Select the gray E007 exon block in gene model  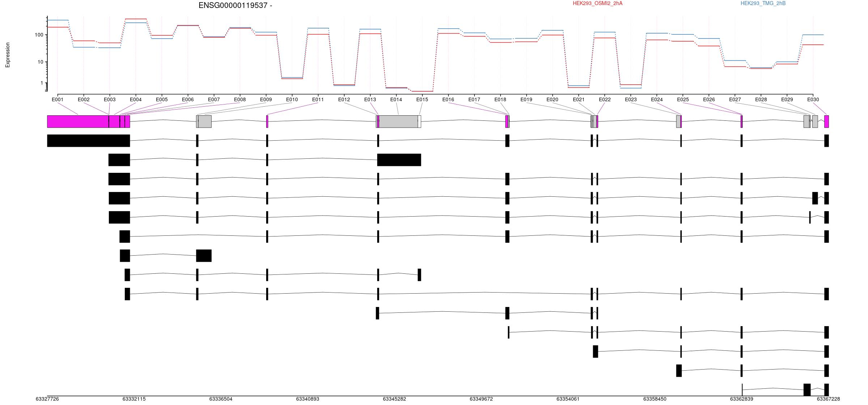[x=205, y=121]
